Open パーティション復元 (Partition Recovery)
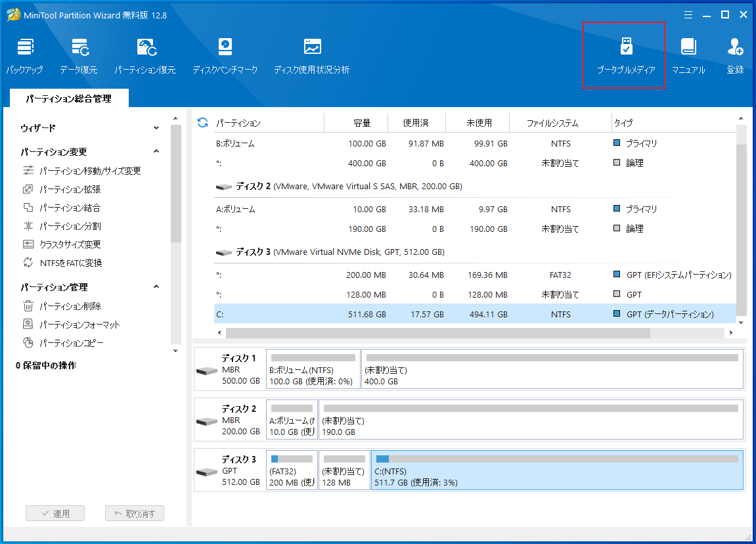 click(x=145, y=56)
